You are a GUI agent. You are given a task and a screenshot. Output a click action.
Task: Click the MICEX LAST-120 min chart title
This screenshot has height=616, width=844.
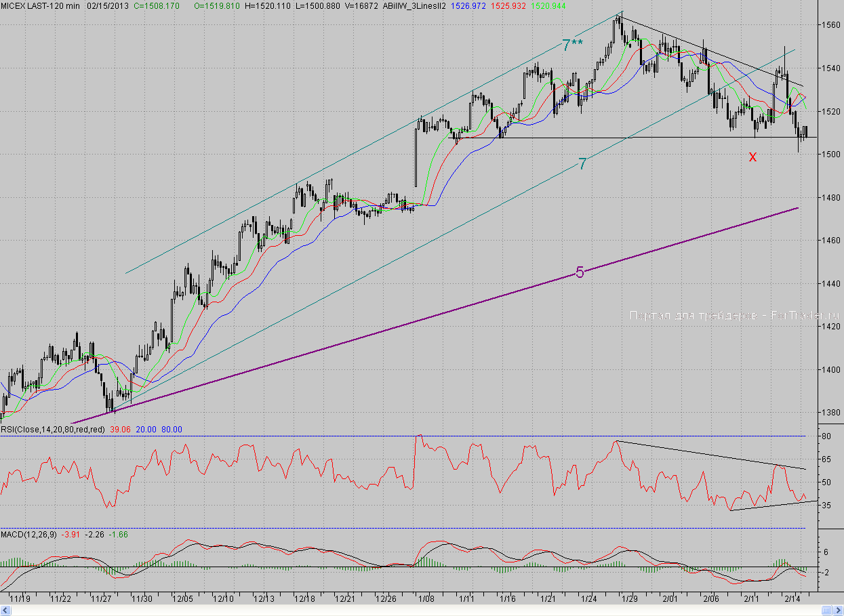pos(41,5)
